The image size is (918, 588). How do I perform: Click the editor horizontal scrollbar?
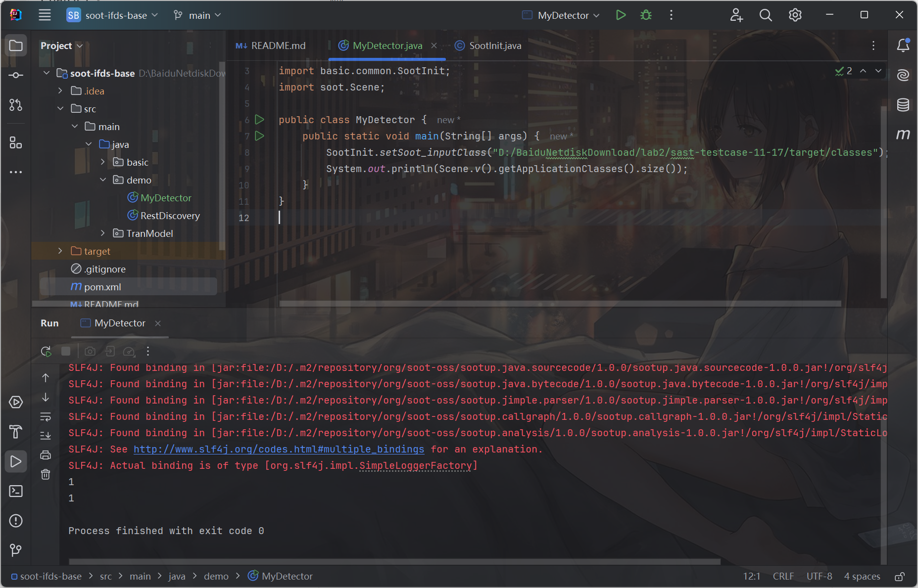tap(559, 304)
